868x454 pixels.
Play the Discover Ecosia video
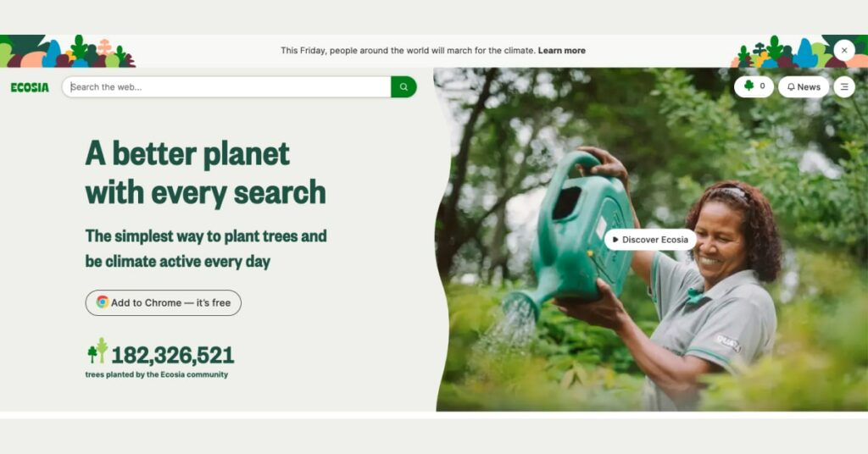[x=650, y=240]
